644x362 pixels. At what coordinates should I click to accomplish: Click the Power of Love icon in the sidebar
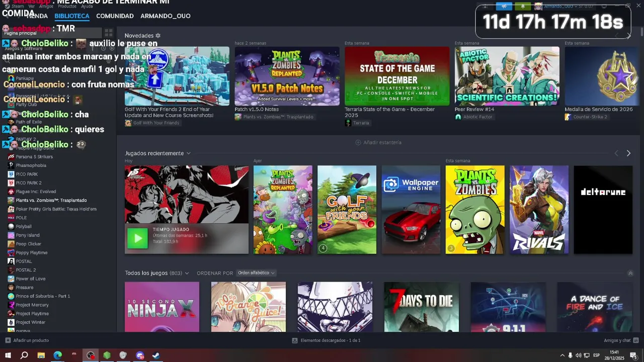11,279
